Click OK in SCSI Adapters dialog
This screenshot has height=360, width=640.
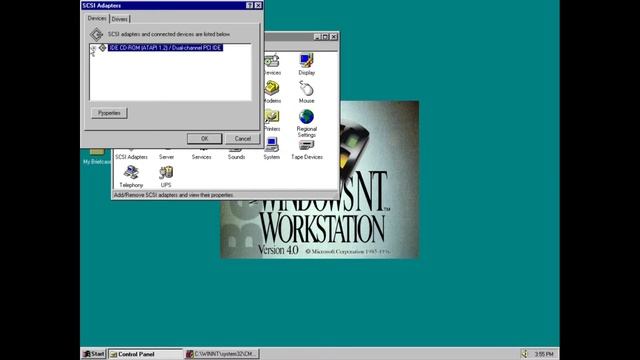click(x=204, y=139)
